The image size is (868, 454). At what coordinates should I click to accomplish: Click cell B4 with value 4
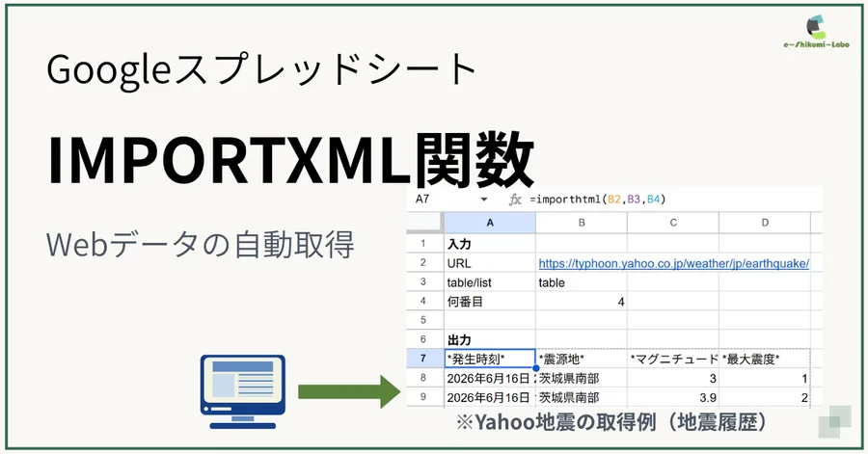tap(582, 302)
